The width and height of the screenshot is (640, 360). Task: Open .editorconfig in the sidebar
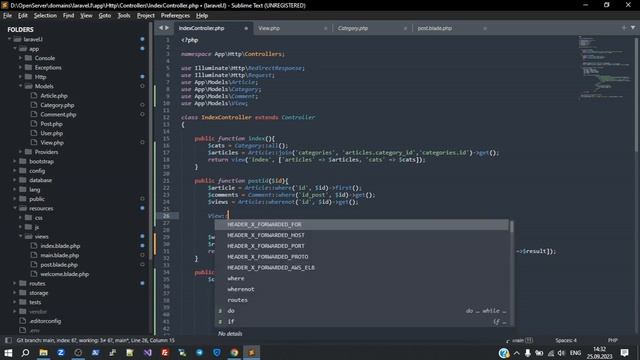[45, 321]
